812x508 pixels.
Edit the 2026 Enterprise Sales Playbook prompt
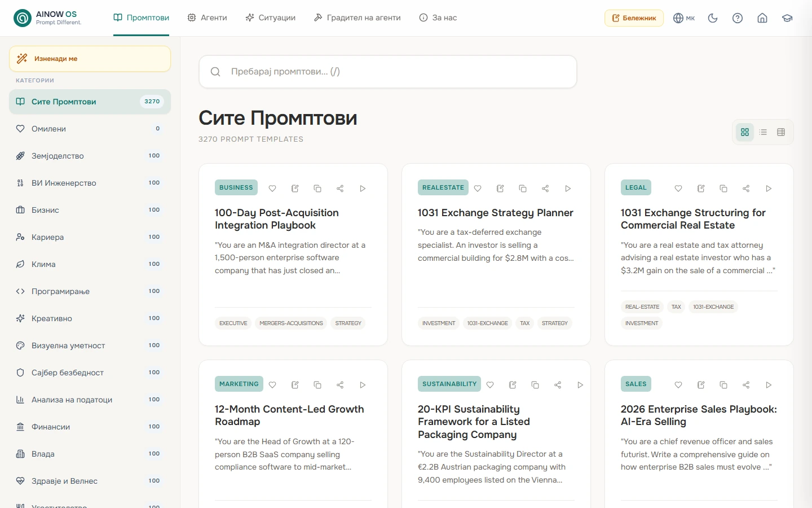coord(701,385)
